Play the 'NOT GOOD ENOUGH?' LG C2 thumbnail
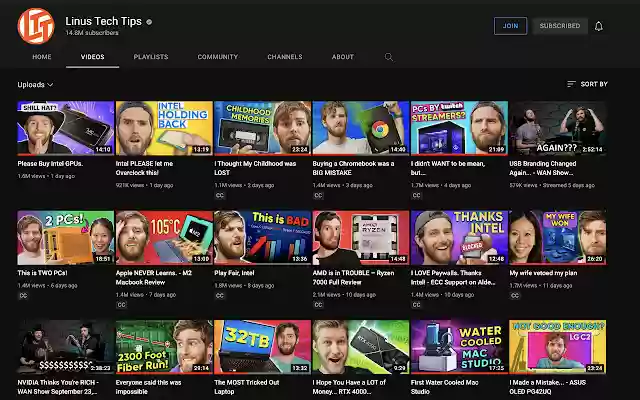 [x=558, y=347]
